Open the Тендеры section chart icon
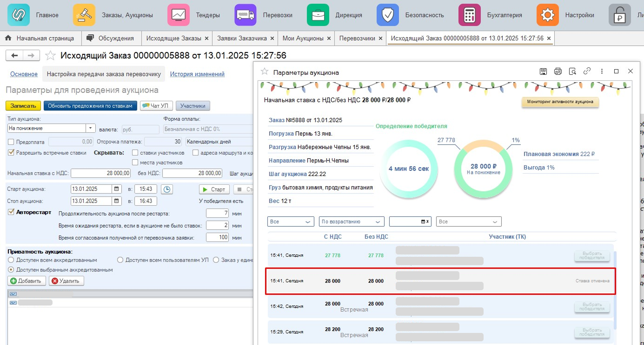644x345 pixels. pyautogui.click(x=179, y=15)
